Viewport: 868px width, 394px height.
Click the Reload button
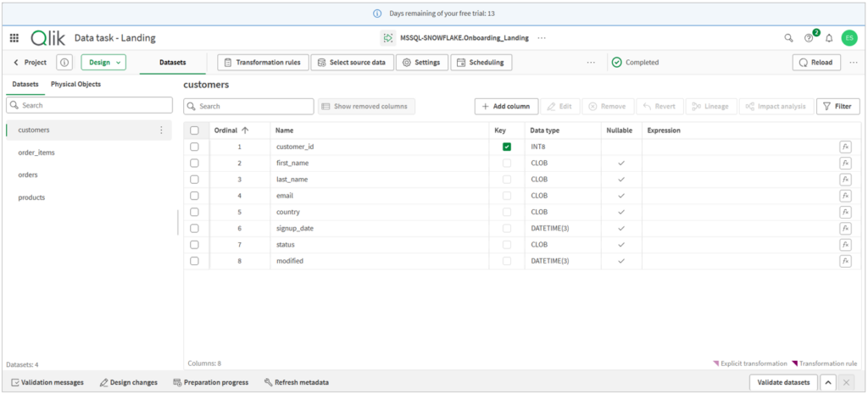coord(816,63)
